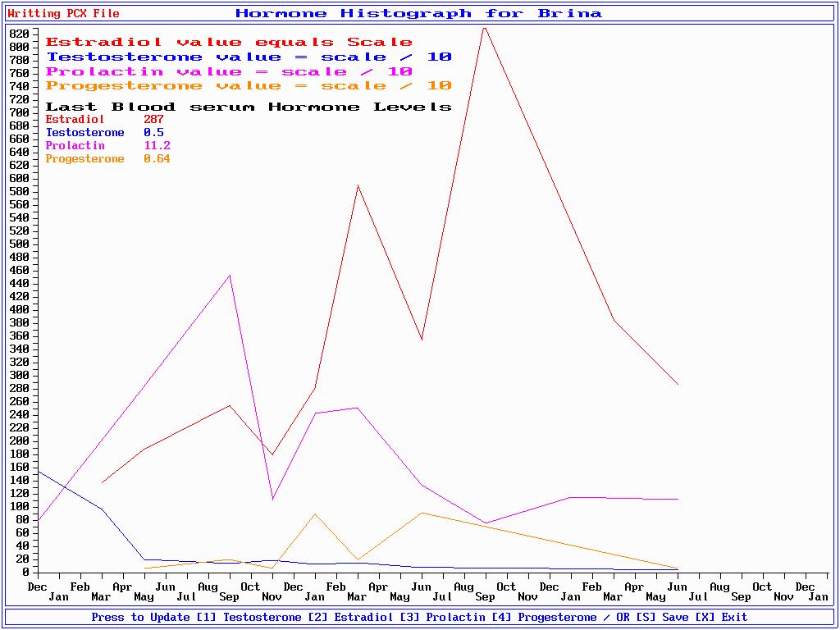
Task: Click the orange 'Progesterone value = scale / 10' legend
Action: tap(249, 86)
